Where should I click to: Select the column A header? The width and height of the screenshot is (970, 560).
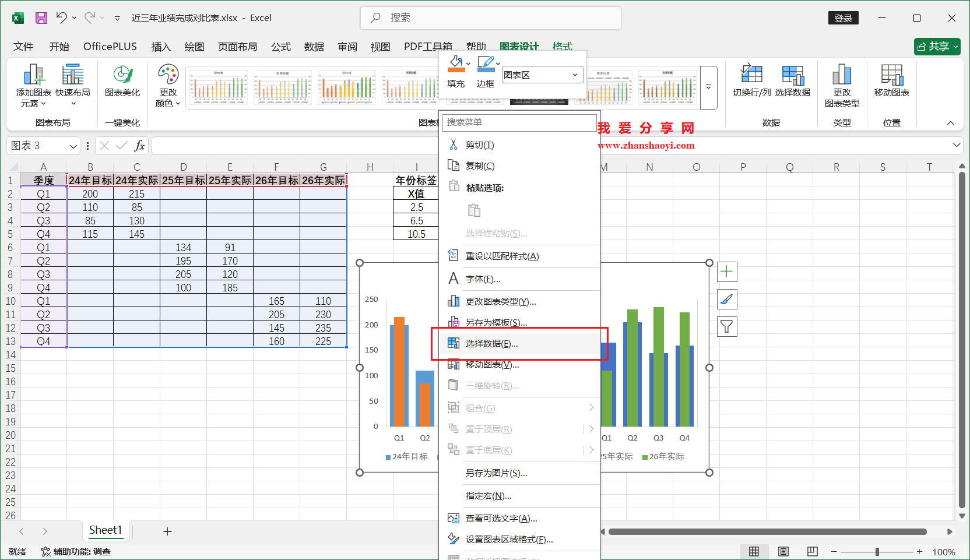pos(44,167)
